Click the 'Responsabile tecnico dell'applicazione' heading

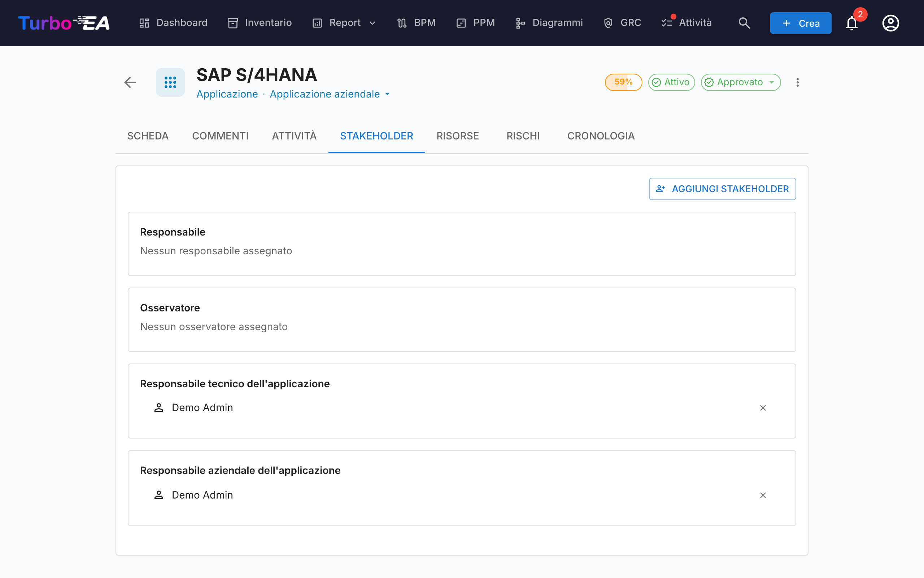(x=235, y=384)
